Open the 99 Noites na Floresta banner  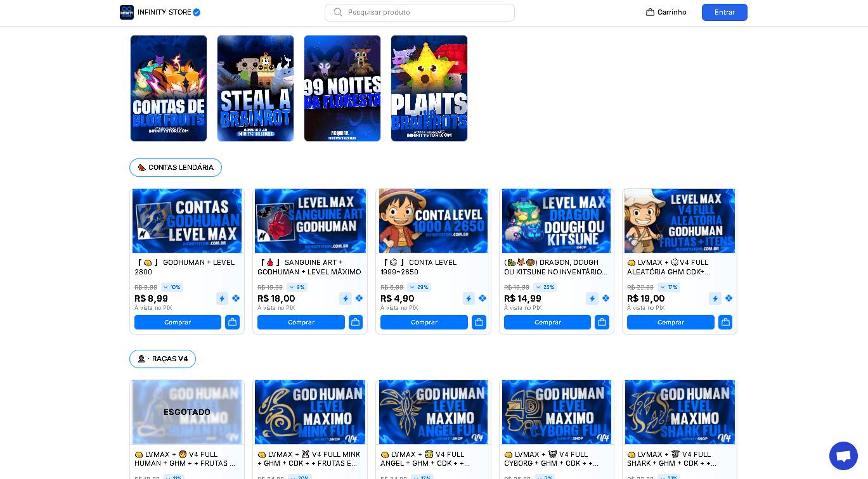[342, 88]
